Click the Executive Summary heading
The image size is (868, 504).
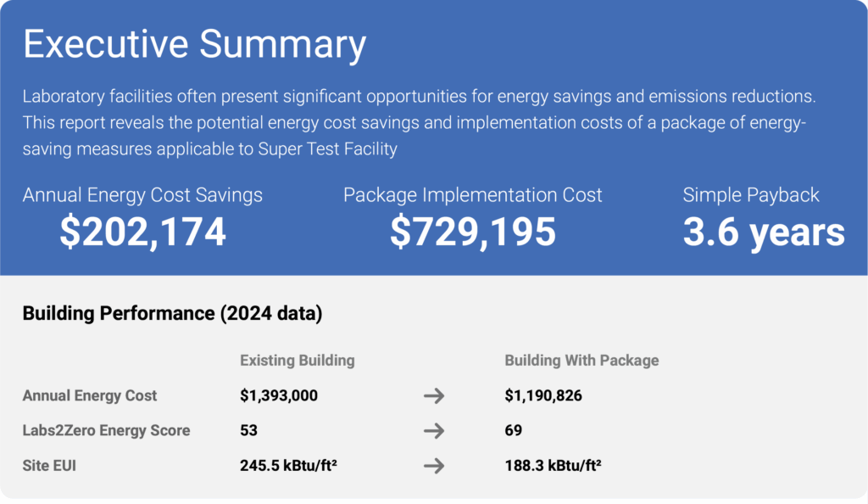click(x=194, y=44)
